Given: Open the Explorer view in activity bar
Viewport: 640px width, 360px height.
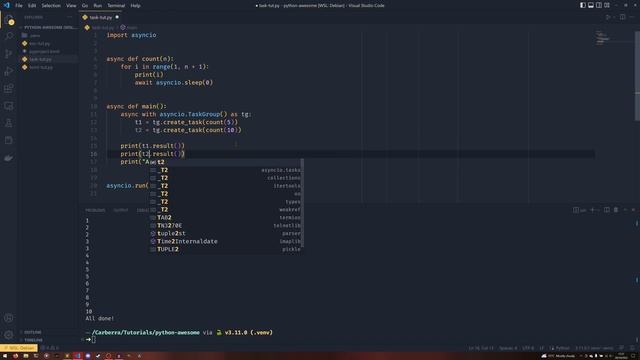Looking at the screenshot, I should coord(9,19).
